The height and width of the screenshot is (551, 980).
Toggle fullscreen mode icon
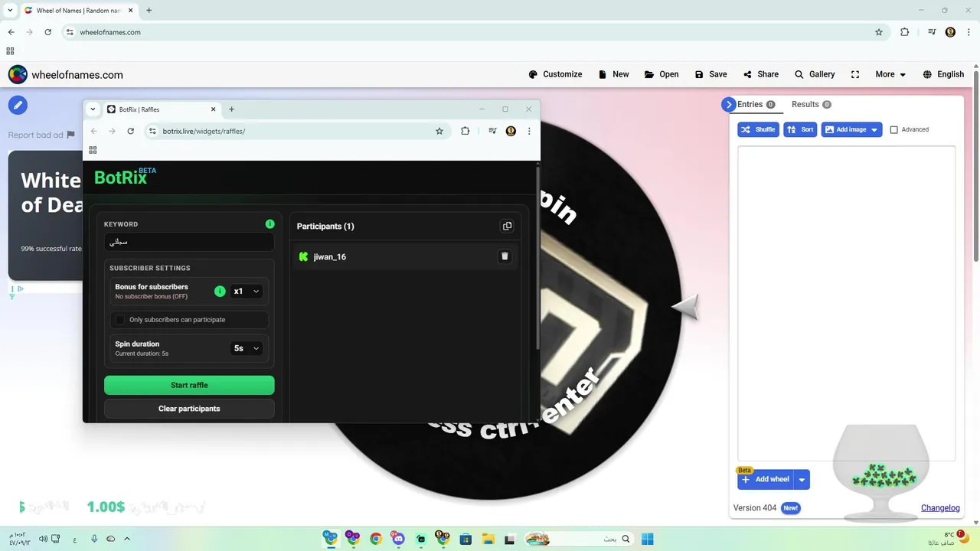point(855,74)
